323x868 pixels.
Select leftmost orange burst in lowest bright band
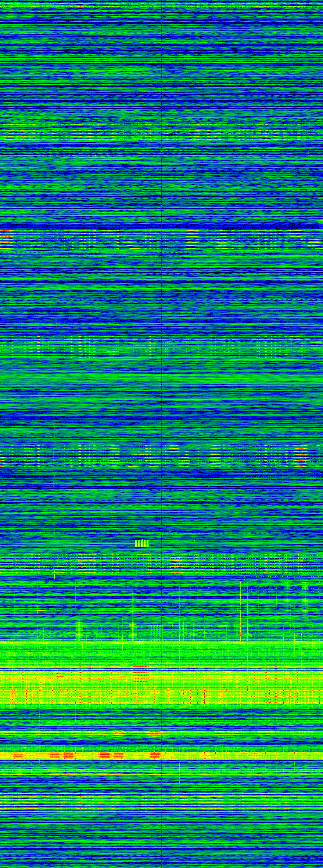tap(19, 756)
